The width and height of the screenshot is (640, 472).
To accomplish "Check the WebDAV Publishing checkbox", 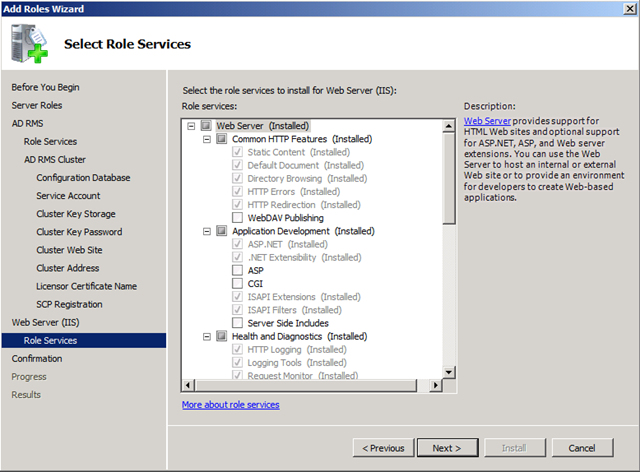I will [x=237, y=218].
